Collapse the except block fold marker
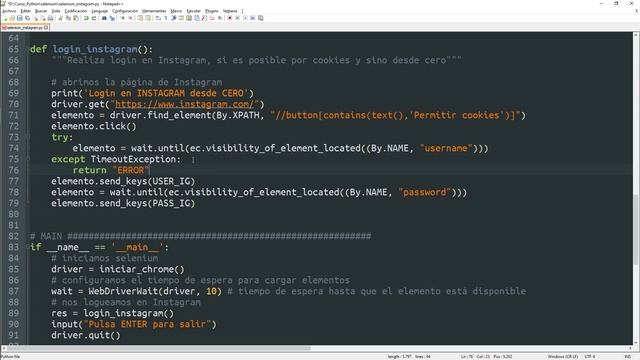 (28, 159)
